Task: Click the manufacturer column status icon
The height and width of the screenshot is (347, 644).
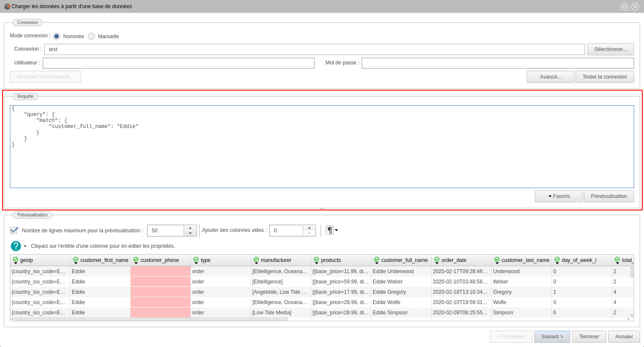Action: pyautogui.click(x=256, y=260)
